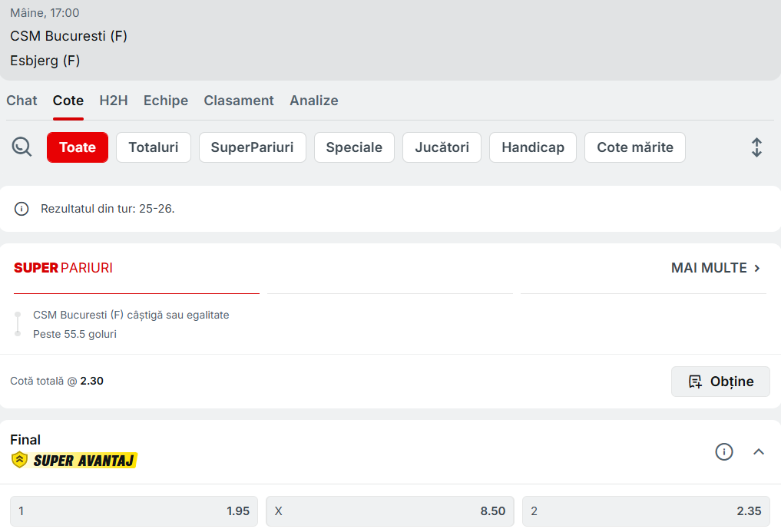Select the Toate filter chip

pyautogui.click(x=78, y=147)
